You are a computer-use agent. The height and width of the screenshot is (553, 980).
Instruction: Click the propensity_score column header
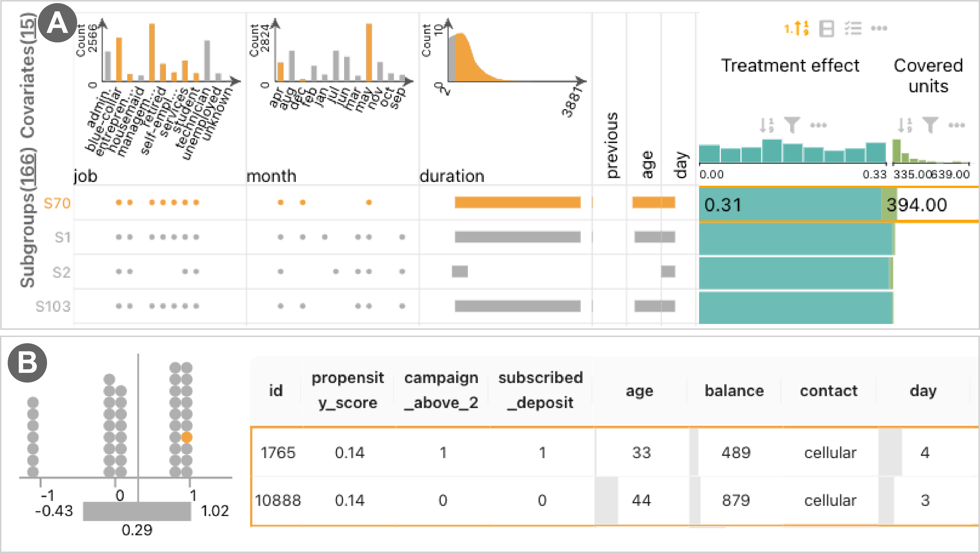point(348,390)
